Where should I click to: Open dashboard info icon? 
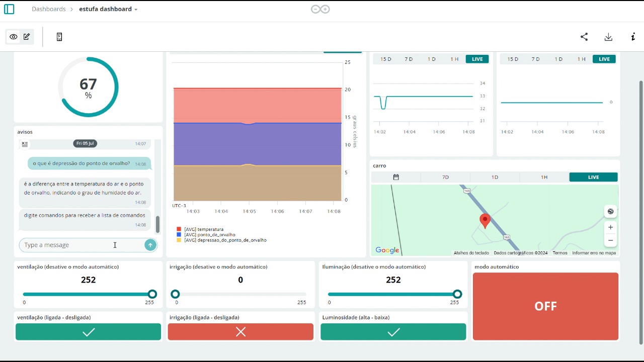coord(633,37)
